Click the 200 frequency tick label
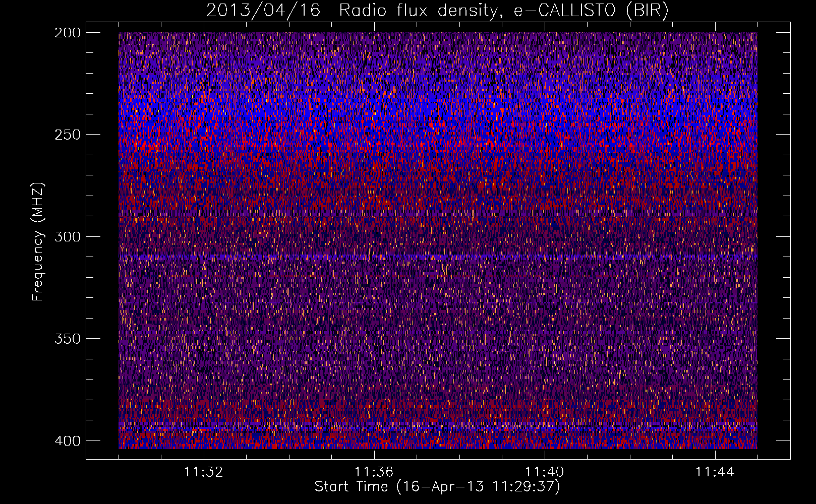Viewport: 816px width, 504px height. pyautogui.click(x=68, y=33)
